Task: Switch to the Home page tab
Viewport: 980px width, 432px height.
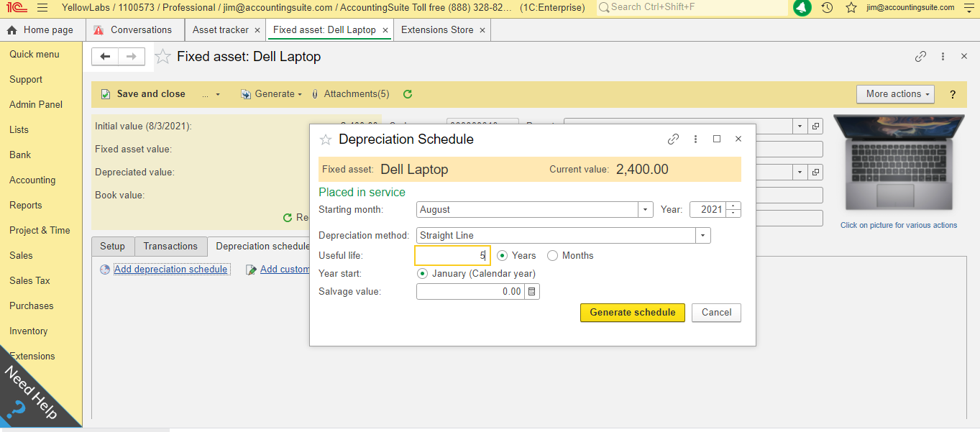Action: coord(40,30)
